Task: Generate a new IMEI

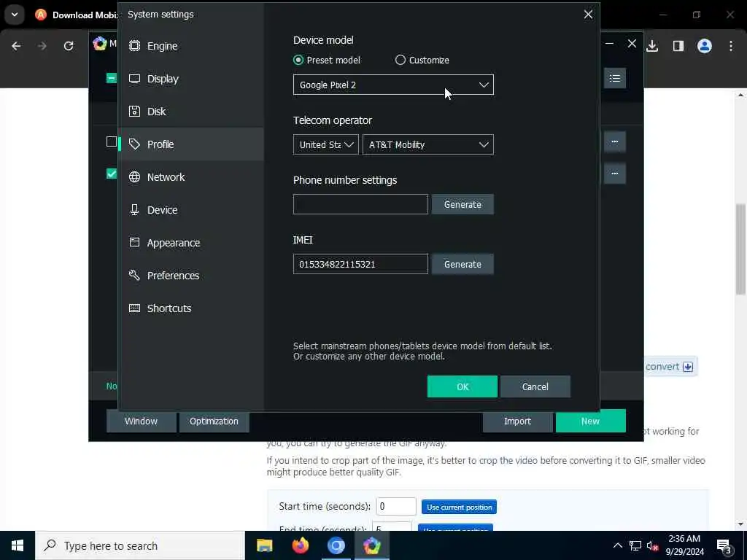Action: 462,264
